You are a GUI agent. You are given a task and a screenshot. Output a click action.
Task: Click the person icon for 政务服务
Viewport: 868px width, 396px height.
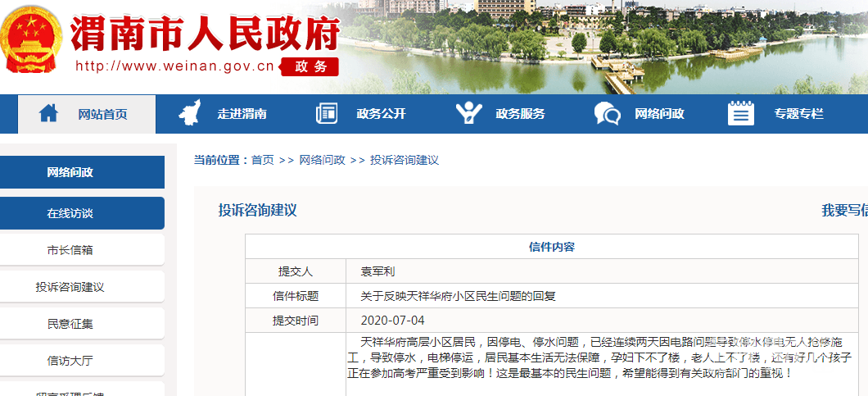click(x=468, y=114)
